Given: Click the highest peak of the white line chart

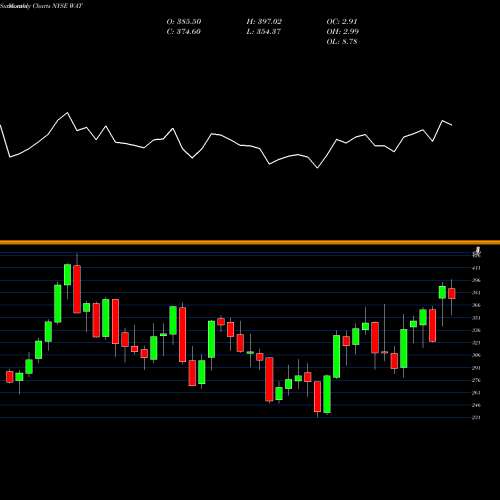Looking at the screenshot, I should (68, 113).
